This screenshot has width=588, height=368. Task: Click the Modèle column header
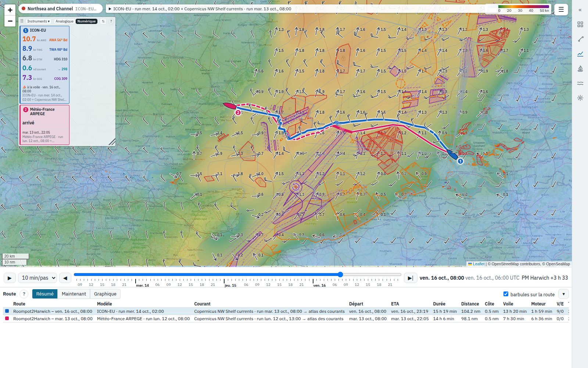(x=104, y=304)
